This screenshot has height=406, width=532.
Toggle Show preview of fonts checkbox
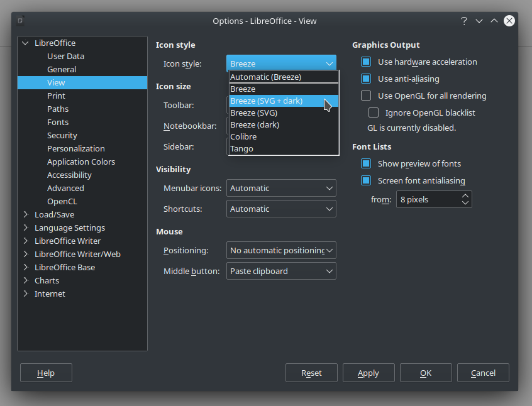[366, 163]
